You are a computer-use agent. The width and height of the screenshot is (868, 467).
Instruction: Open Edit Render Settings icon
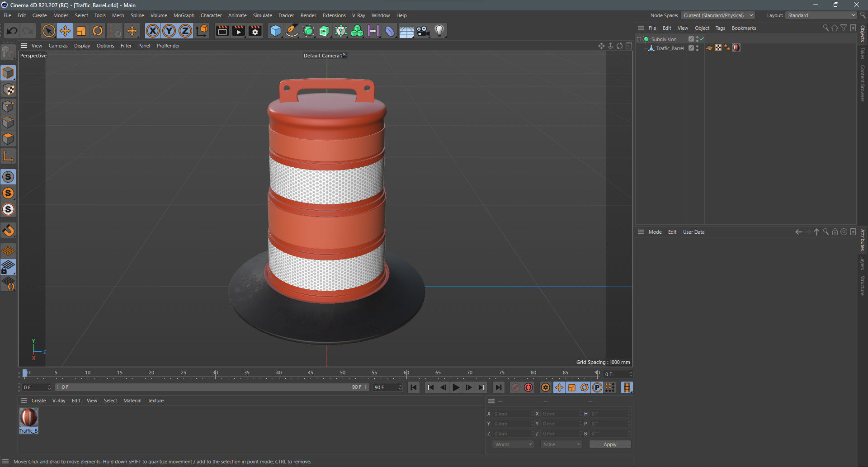(x=255, y=31)
